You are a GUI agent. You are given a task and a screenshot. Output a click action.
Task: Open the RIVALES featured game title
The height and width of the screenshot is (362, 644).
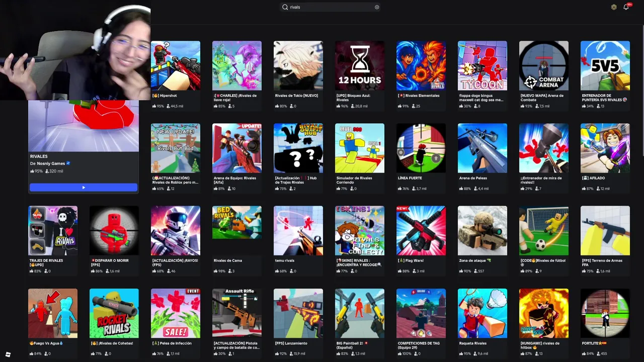(x=39, y=156)
